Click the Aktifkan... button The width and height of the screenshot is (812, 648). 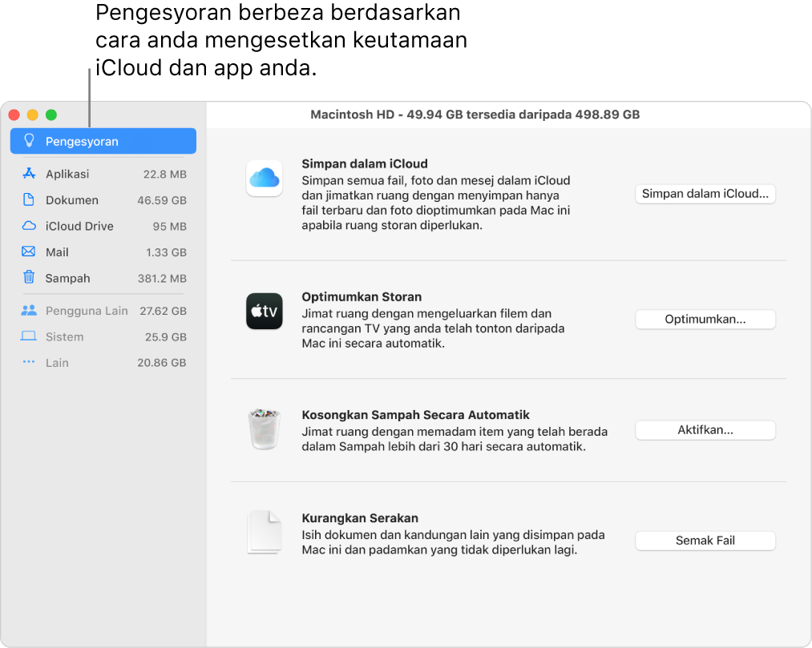point(705,429)
